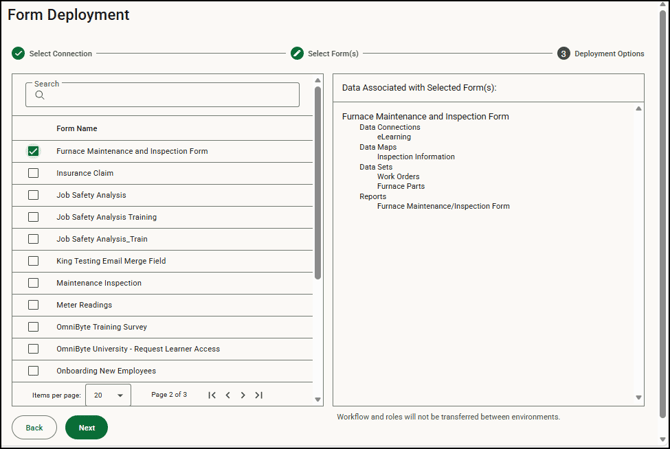Viewport: 670px width, 449px height.
Task: Jump to the last page of forms
Action: pos(259,396)
